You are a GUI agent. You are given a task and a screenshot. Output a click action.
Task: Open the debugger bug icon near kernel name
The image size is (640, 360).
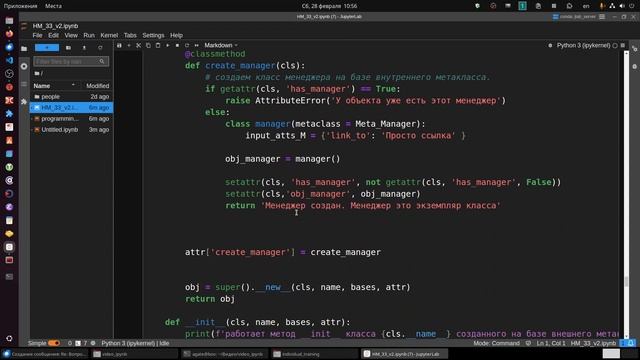click(x=550, y=45)
